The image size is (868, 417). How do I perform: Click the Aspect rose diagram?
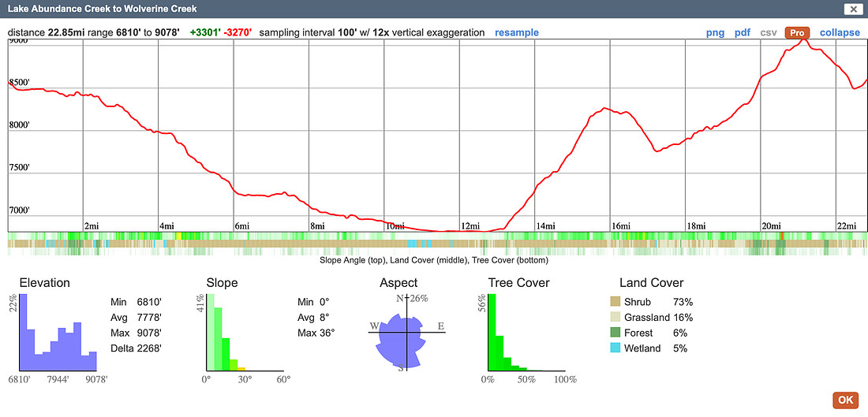pos(407,333)
